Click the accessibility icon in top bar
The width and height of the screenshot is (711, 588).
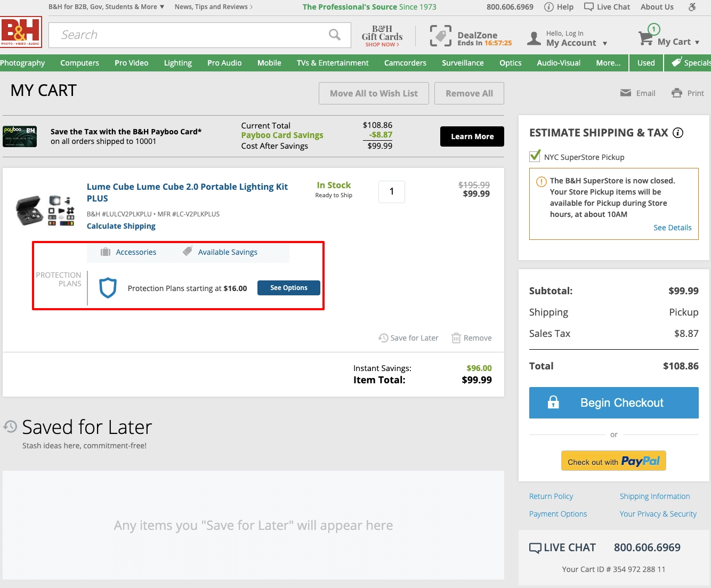tap(692, 7)
